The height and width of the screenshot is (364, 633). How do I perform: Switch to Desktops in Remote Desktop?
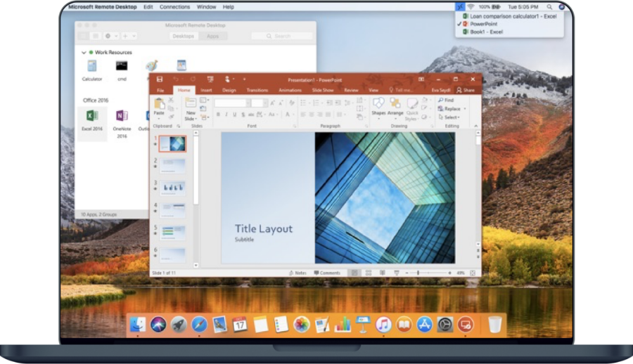coord(184,36)
